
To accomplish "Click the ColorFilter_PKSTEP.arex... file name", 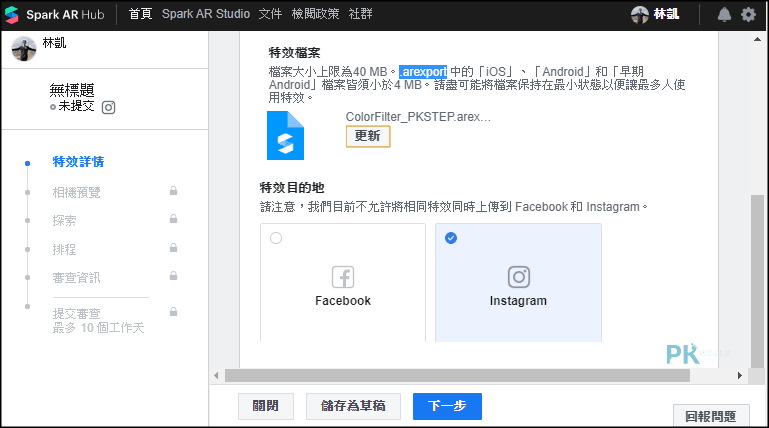I will 418,117.
